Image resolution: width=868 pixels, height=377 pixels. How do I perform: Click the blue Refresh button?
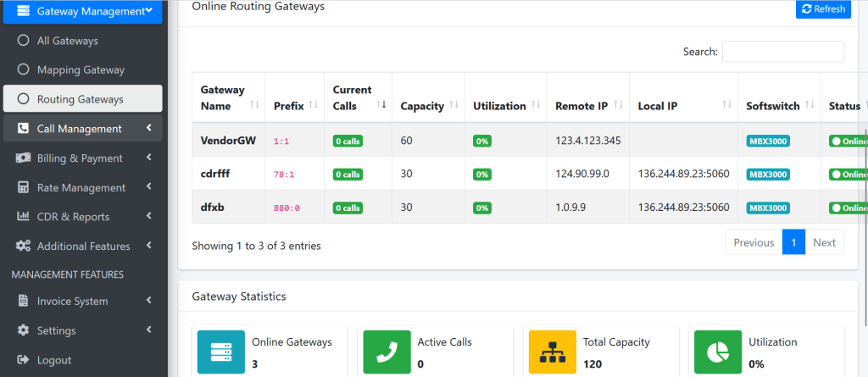823,8
